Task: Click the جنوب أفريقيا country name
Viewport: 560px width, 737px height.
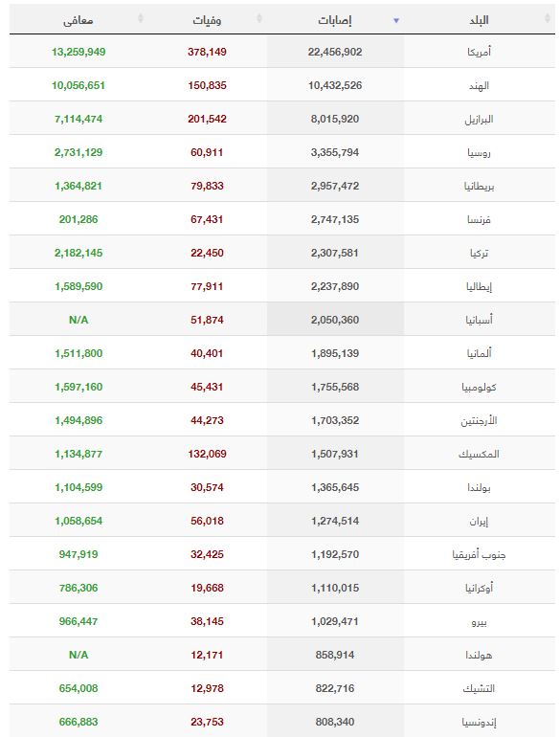Action: tap(480, 554)
